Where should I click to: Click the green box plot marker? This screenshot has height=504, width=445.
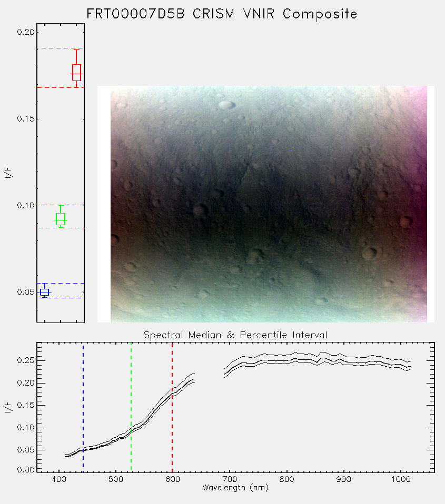point(61,219)
